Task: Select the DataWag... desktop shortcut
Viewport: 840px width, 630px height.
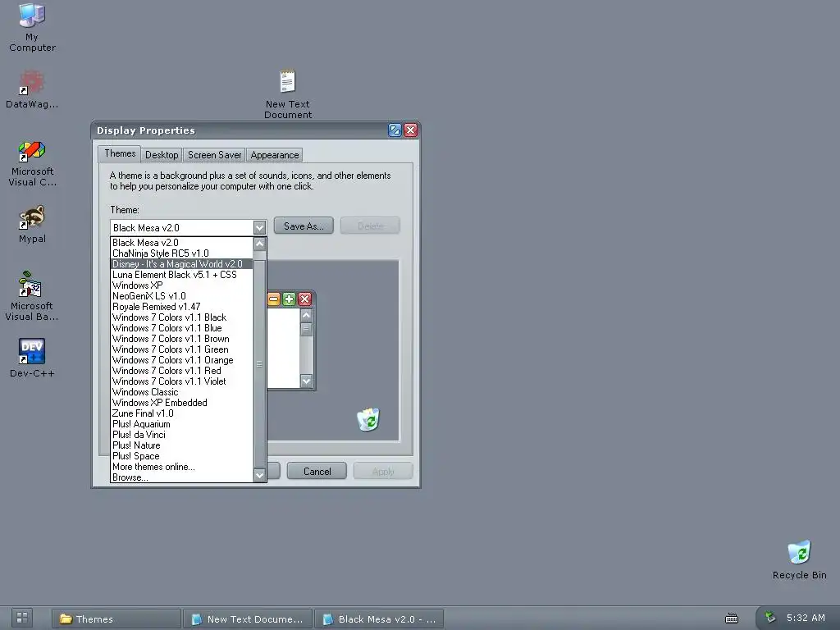Action: 32,89
